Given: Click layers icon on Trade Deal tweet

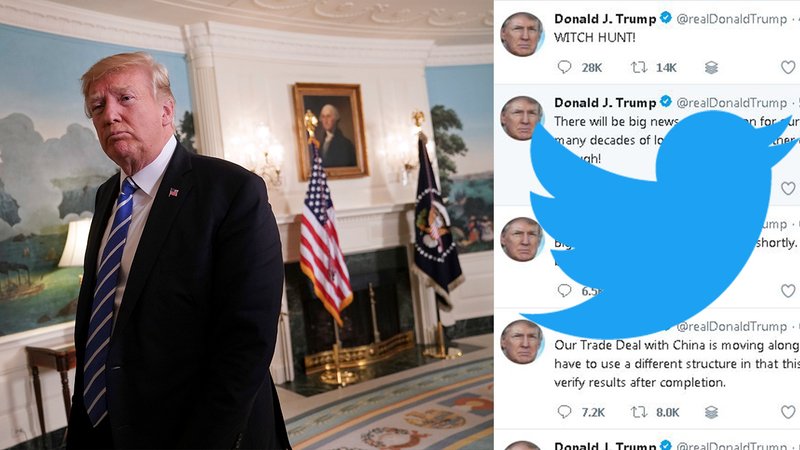Looking at the screenshot, I should [x=711, y=412].
